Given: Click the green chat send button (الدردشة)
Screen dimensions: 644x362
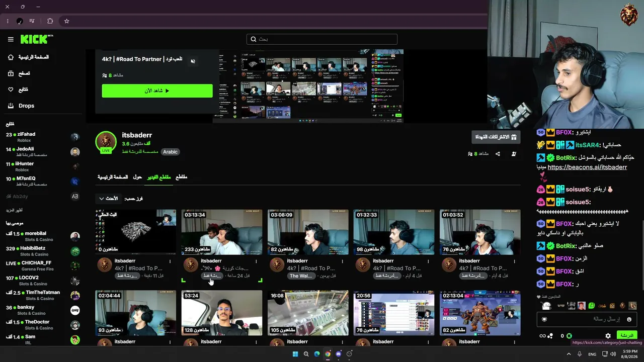Looking at the screenshot, I should [x=627, y=335].
